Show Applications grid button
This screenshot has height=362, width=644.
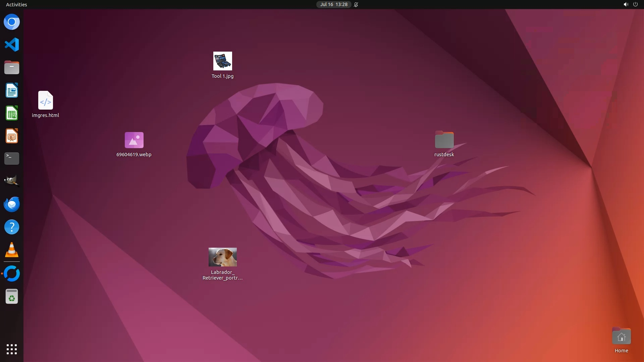12,349
